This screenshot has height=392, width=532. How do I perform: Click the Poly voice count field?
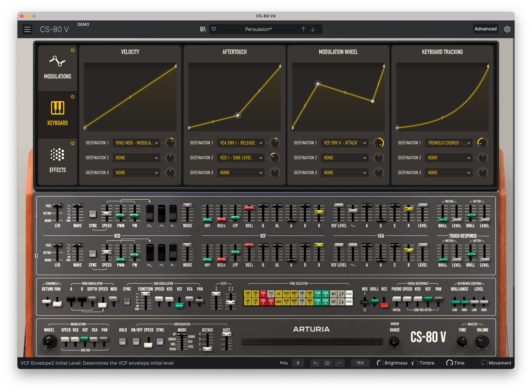(x=298, y=363)
